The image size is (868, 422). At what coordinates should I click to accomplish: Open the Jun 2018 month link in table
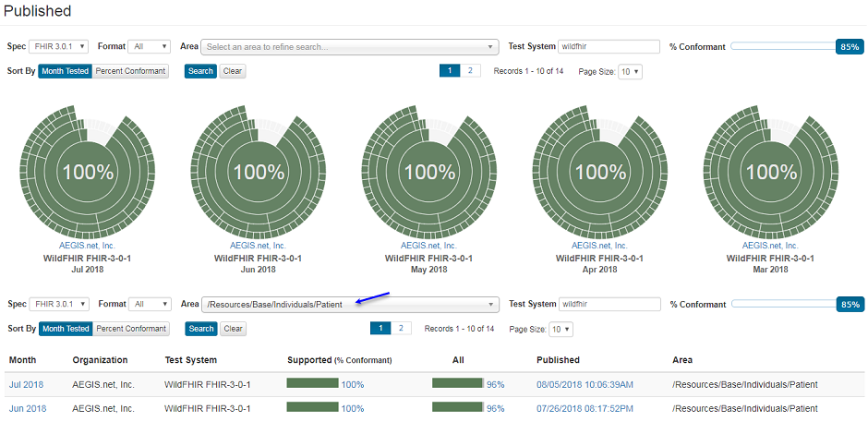[x=28, y=409]
